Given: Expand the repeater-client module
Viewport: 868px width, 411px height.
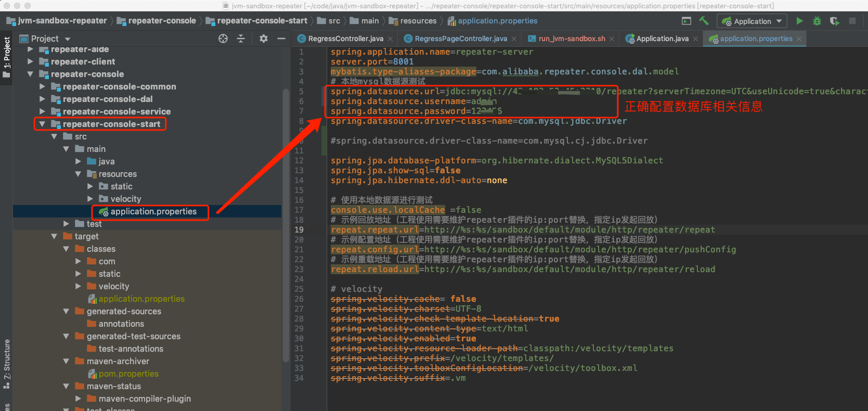Looking at the screenshot, I should pyautogui.click(x=30, y=61).
